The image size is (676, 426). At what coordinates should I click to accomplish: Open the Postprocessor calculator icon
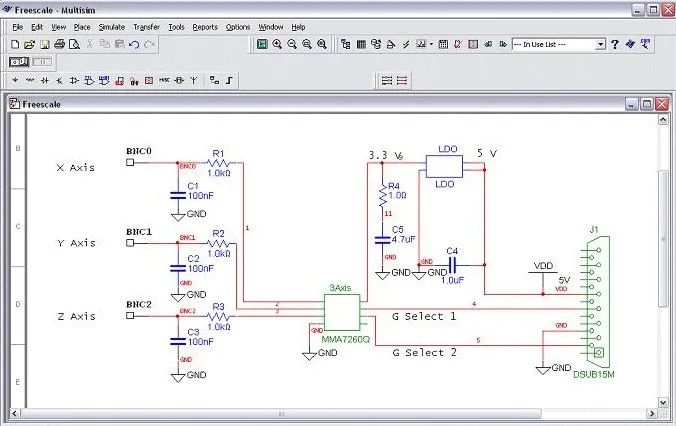443,44
